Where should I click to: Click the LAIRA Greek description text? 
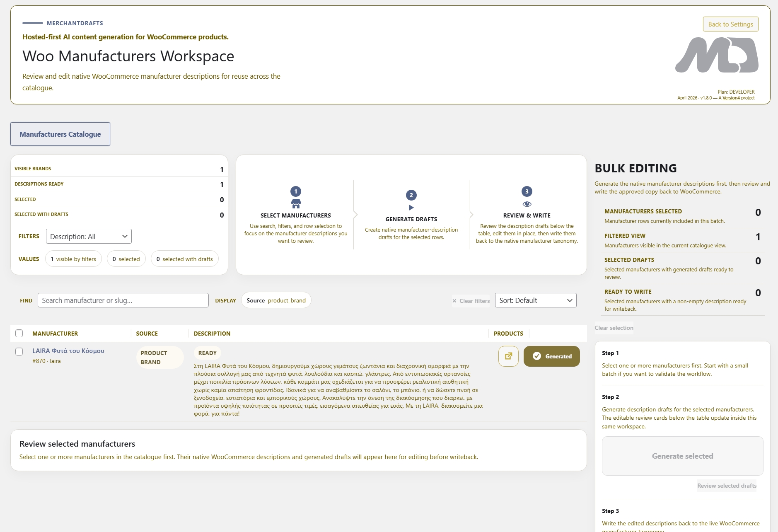(338, 389)
